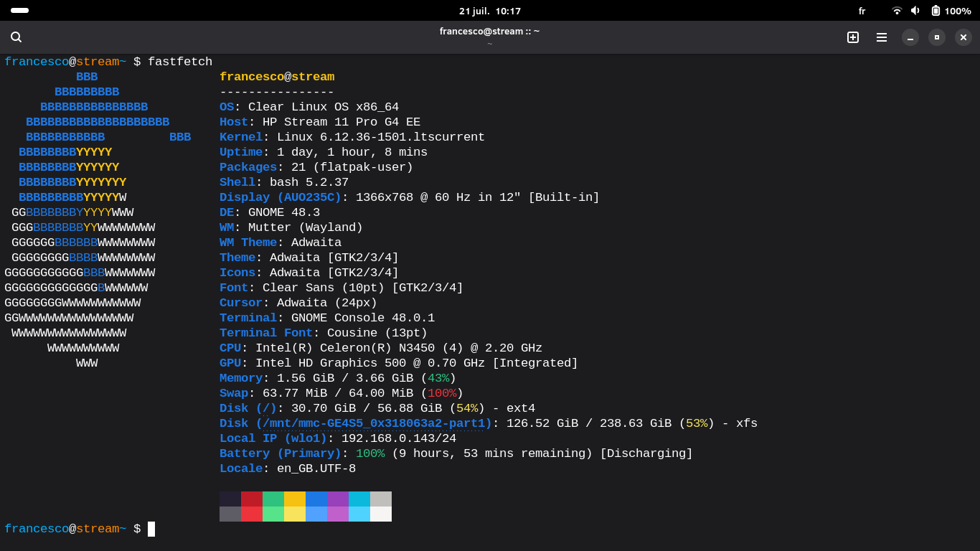Image resolution: width=980 pixels, height=551 pixels.
Task: Click the typed fastfetch command text
Action: coord(179,62)
